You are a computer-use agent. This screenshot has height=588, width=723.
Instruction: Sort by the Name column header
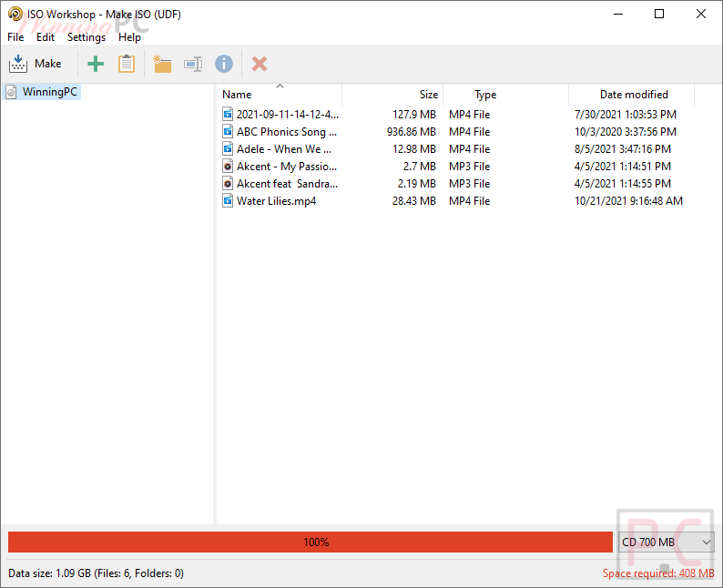(280, 95)
